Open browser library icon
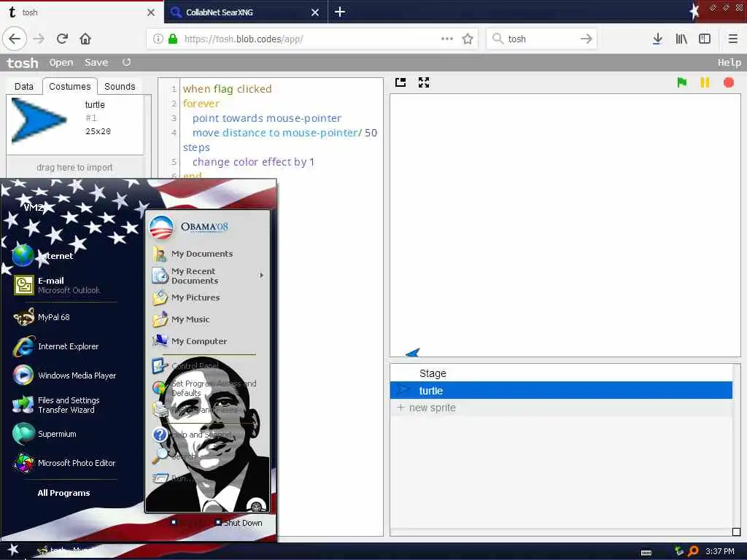This screenshot has height=560, width=747. pos(681,39)
